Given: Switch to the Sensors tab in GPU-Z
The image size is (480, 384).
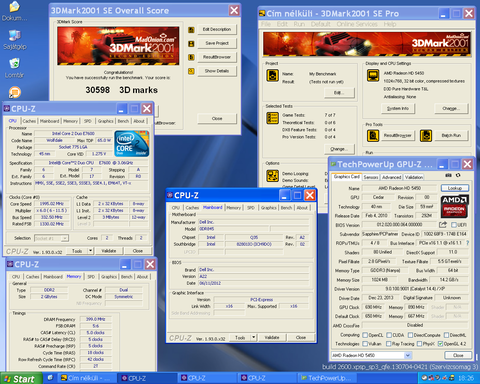Looking at the screenshot, I should click(371, 177).
